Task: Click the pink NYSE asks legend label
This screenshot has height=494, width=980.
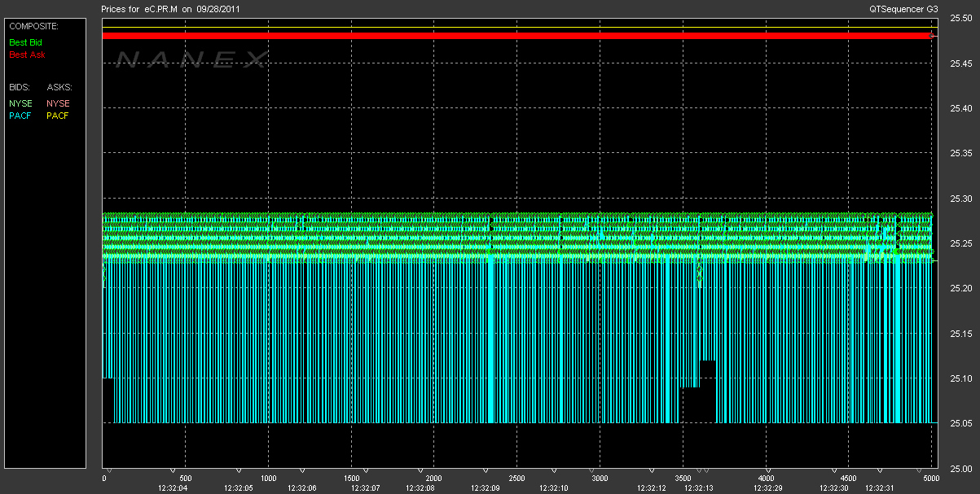Action: pos(59,103)
